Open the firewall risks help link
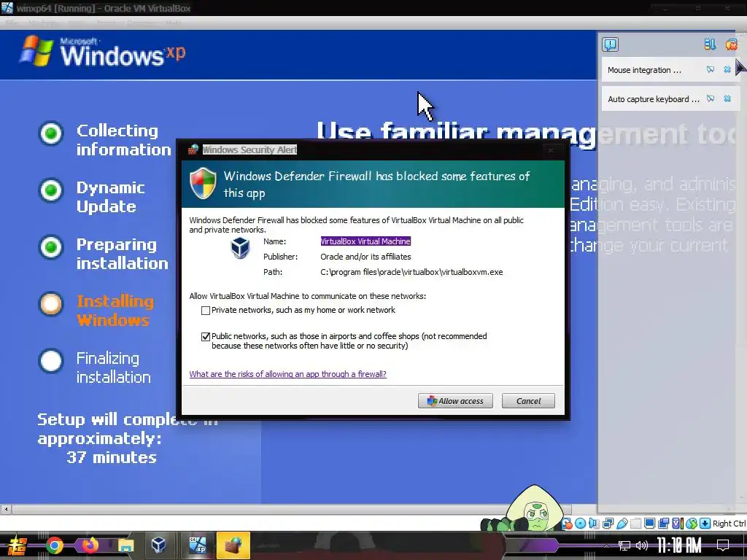The width and height of the screenshot is (747, 560). coord(287,374)
